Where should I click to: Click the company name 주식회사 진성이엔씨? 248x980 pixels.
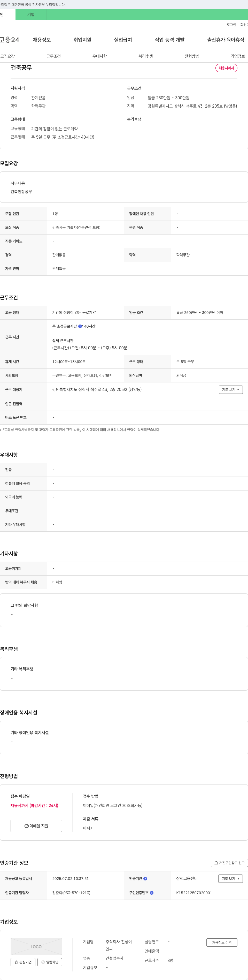(x=119, y=945)
